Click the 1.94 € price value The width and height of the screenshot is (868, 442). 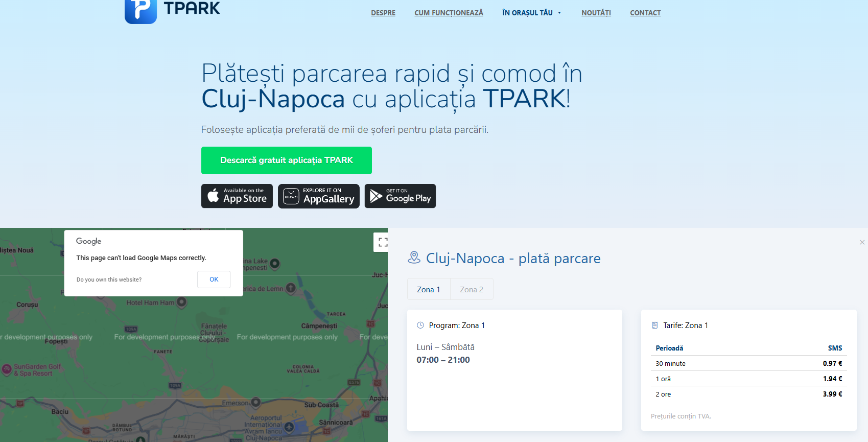point(832,379)
